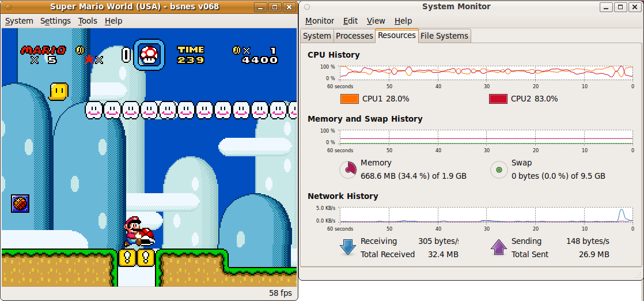The image size is (644, 301).
Task: Click the TIME 239 counter
Action: [191, 55]
